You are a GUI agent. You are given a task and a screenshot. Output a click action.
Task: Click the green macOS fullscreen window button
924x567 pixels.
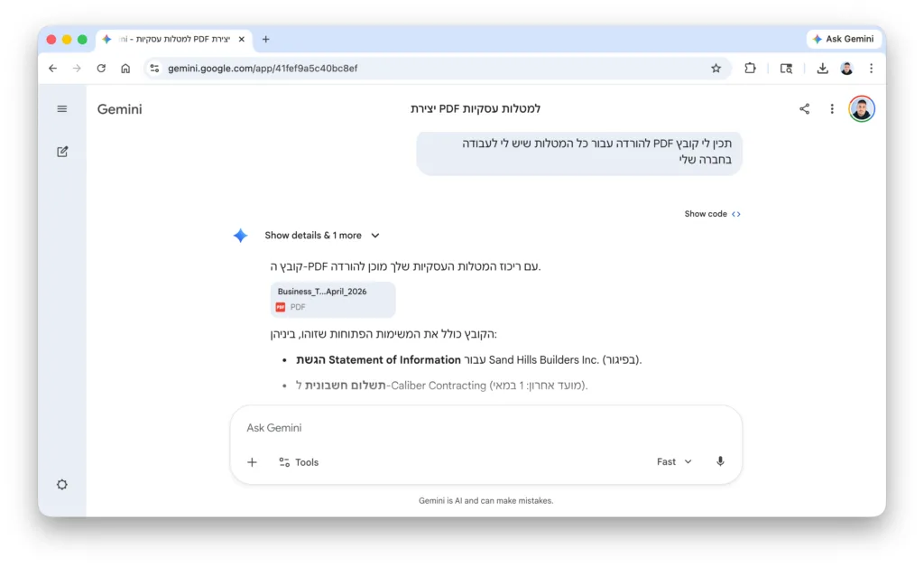pos(82,40)
